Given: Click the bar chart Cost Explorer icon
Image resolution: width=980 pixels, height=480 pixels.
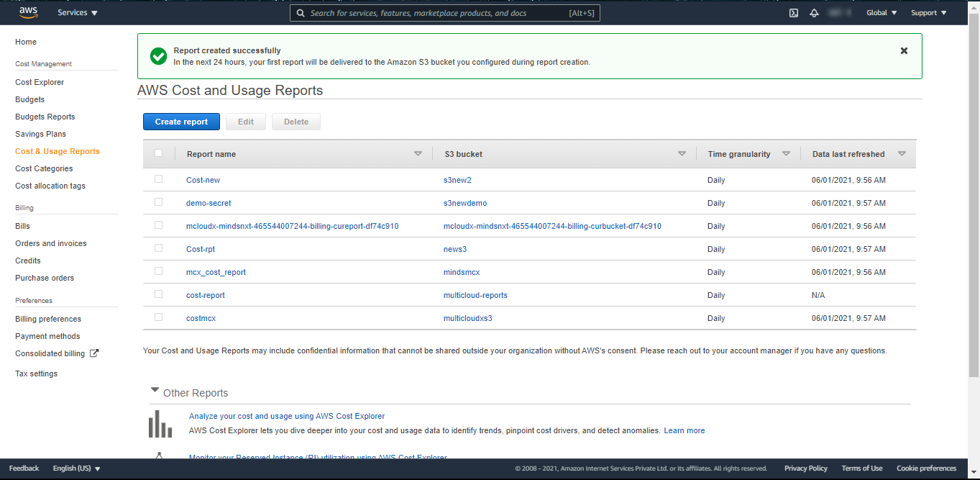Looking at the screenshot, I should point(160,424).
